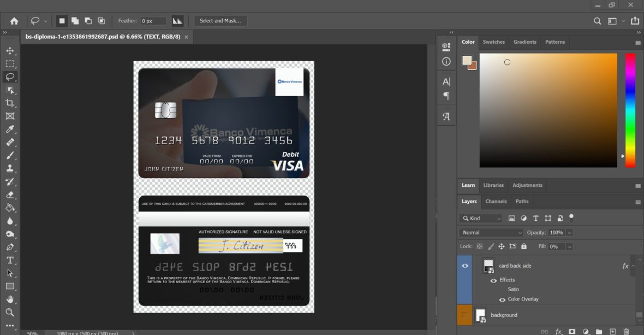Screen dimensions: 644x335
Task: Open the Properties info panel icon
Action: coord(446,62)
